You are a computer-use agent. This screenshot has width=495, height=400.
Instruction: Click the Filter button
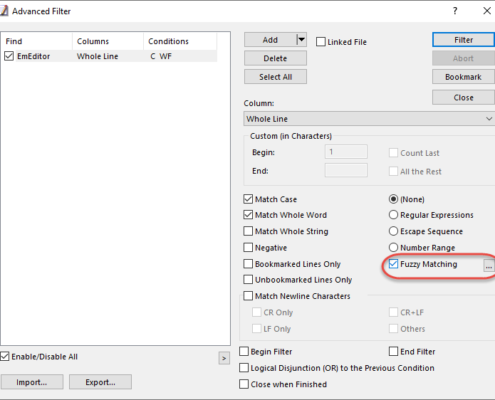click(x=463, y=40)
